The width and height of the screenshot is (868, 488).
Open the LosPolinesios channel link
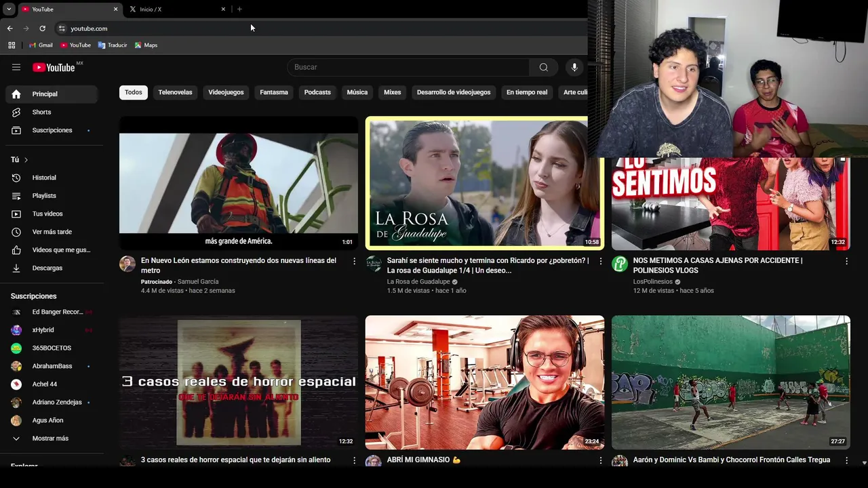click(x=653, y=282)
